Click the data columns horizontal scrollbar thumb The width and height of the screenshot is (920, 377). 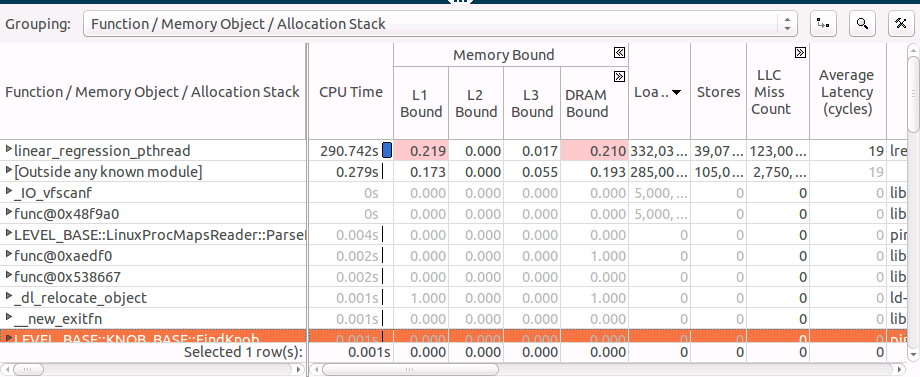410,369
